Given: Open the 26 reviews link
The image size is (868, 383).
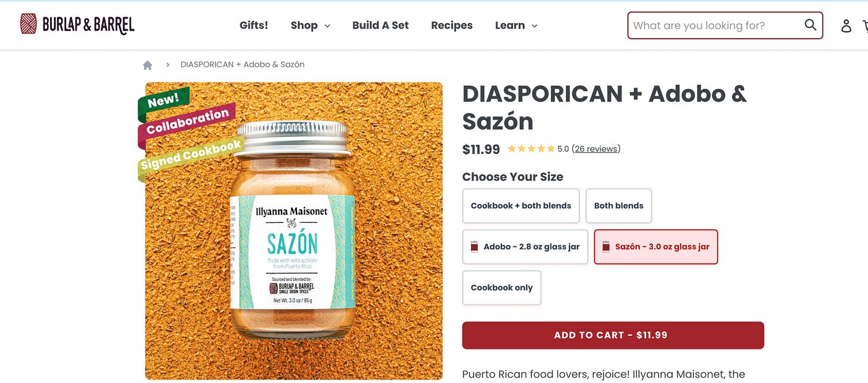Looking at the screenshot, I should [596, 149].
